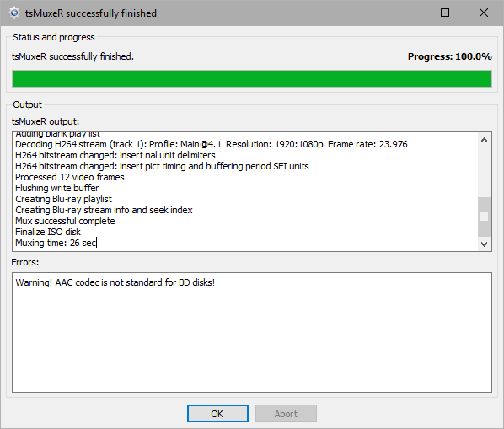Click the grayed-out Abort button

286,413
